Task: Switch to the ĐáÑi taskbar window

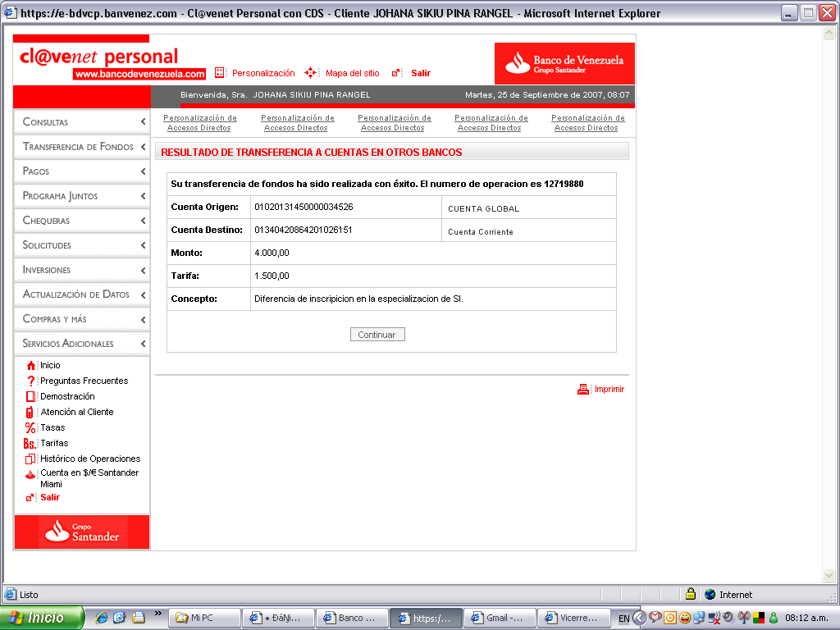Action: pos(278,618)
